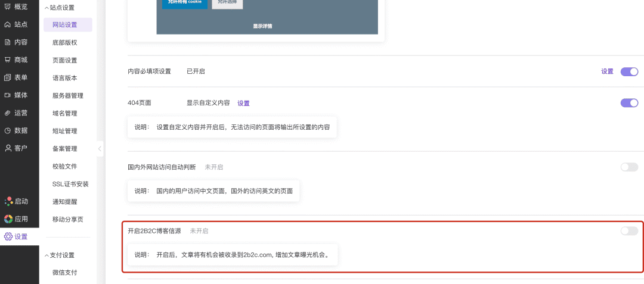Click the 显示自定义内容 text
The image size is (644, 284).
tap(208, 103)
